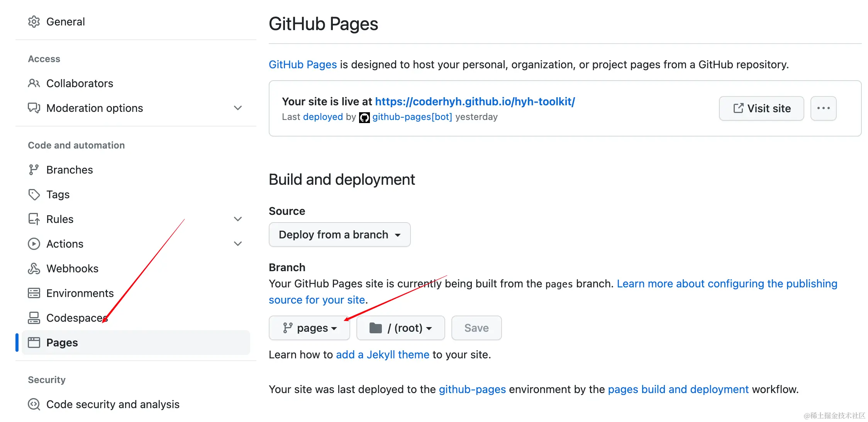The height and width of the screenshot is (422, 868).
Task: Click the 'Security' section header
Action: click(x=47, y=380)
